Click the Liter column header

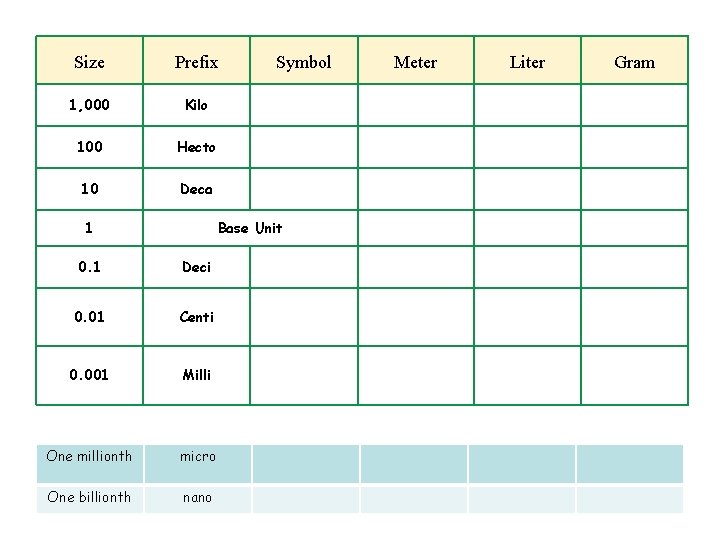[528, 60]
